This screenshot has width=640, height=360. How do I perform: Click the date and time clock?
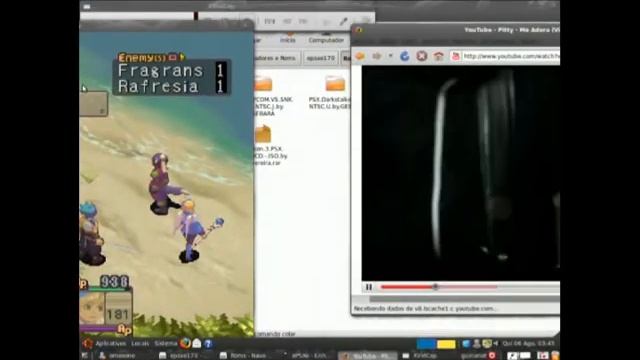click(528, 344)
